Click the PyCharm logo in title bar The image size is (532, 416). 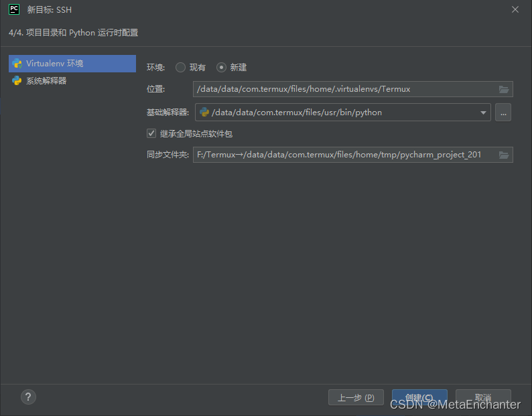pos(14,9)
